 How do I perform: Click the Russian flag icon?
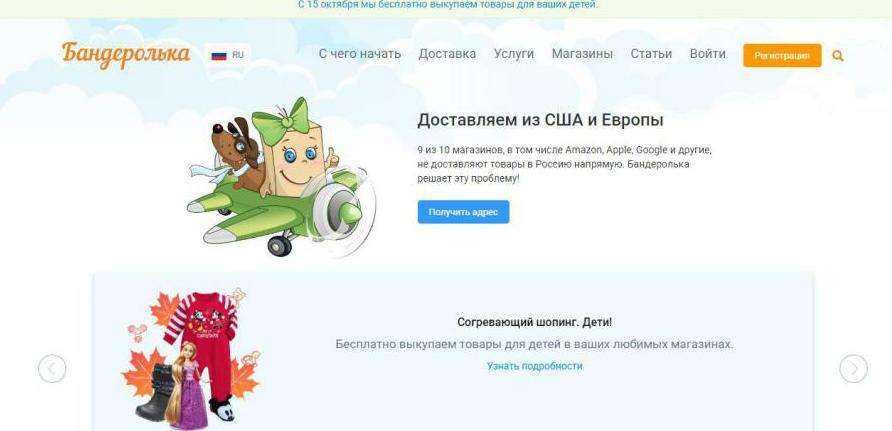219,55
